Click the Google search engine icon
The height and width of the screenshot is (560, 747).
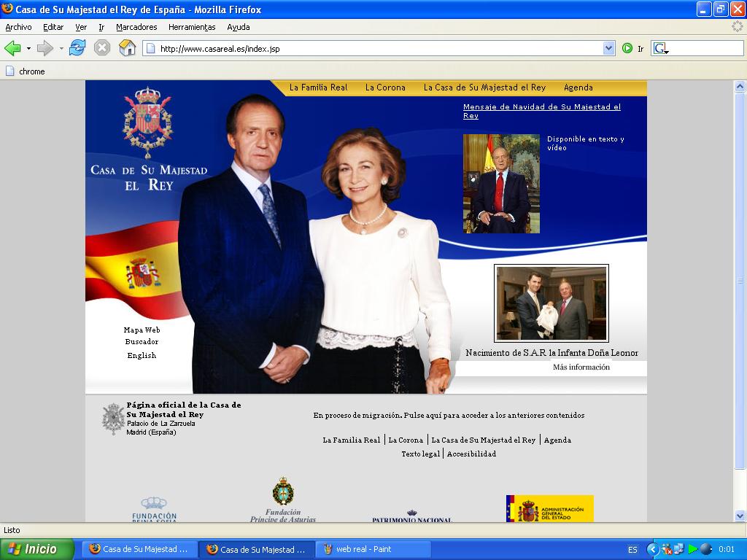(x=659, y=48)
